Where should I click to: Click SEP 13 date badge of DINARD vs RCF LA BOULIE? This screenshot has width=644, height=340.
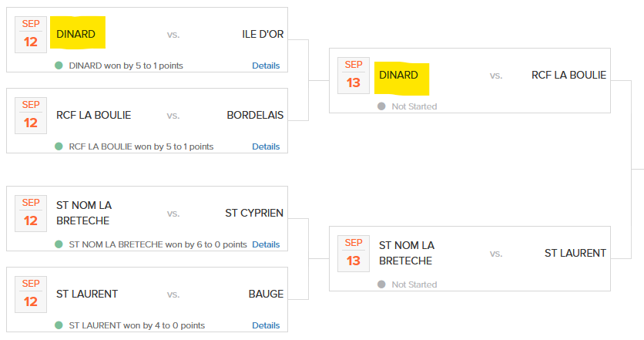pyautogui.click(x=354, y=76)
